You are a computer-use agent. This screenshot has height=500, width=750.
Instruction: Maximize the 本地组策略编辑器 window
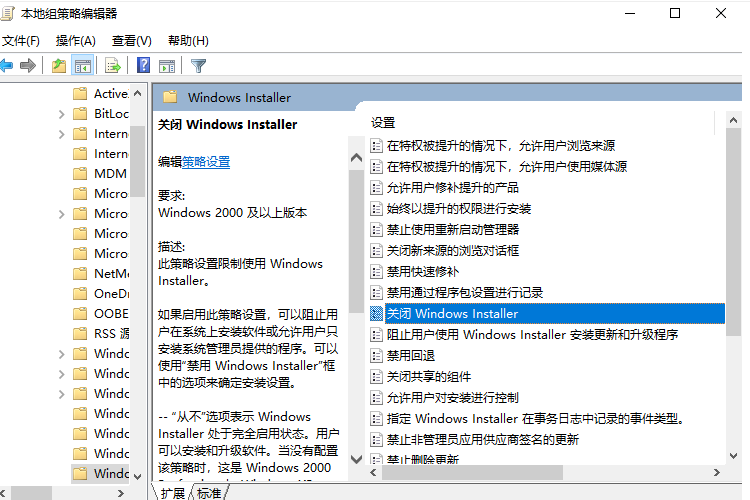[675, 13]
